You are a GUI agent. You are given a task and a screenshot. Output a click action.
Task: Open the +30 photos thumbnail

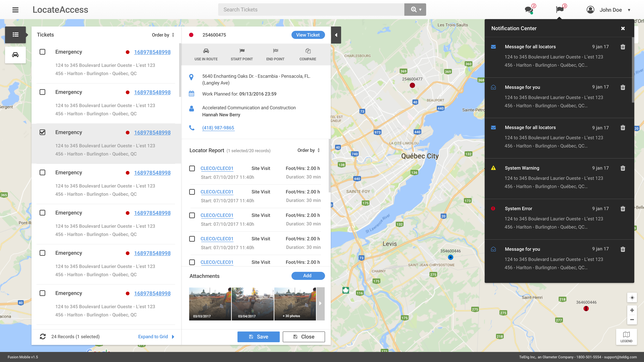(x=295, y=304)
